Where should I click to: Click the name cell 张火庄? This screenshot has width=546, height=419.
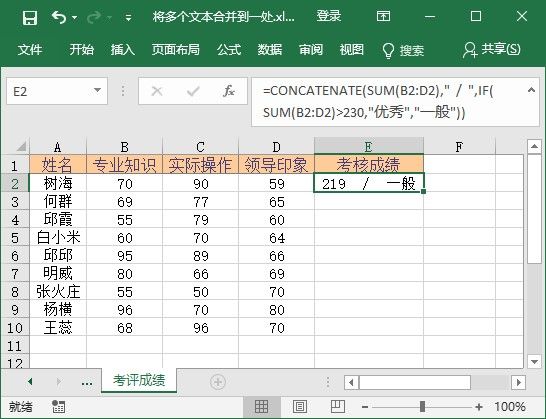(x=58, y=292)
